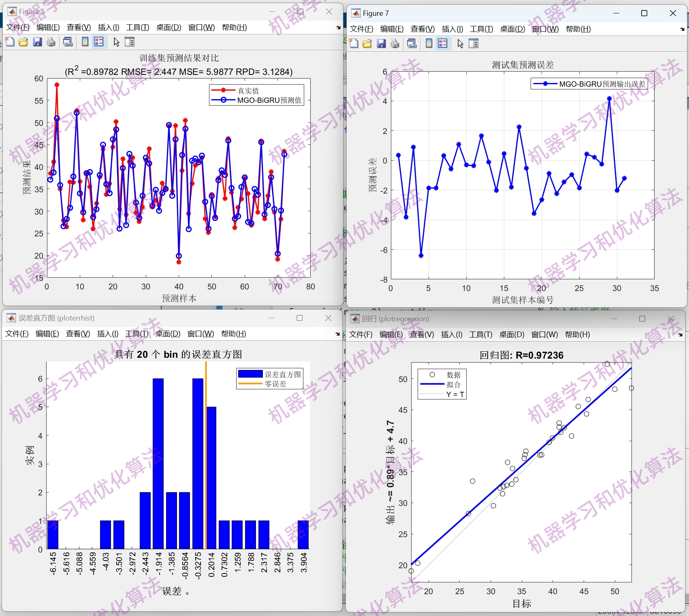Save figure icon in Figure 5 toolbar

37,42
